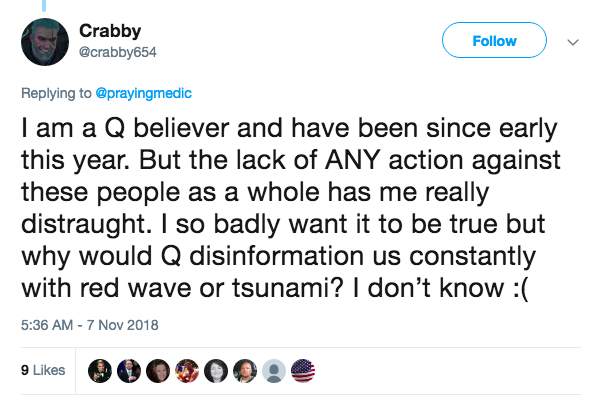Image resolution: width=610 pixels, height=397 pixels.
Task: Open the black-and-white woman liker avatar
Action: 216,371
